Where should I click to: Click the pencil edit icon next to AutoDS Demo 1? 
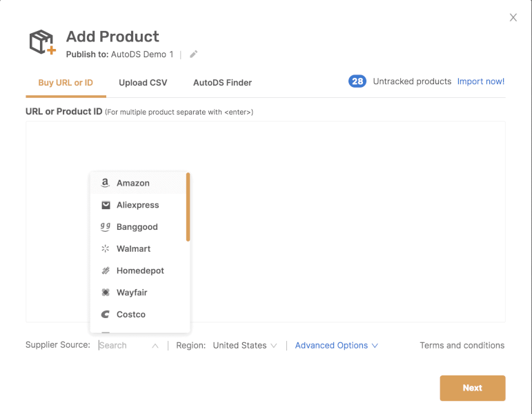[193, 55]
